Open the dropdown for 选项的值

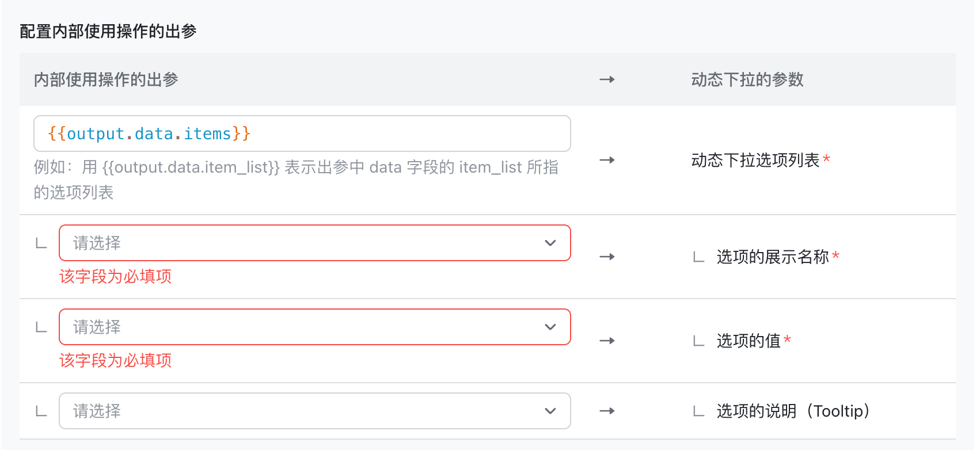[x=315, y=327]
